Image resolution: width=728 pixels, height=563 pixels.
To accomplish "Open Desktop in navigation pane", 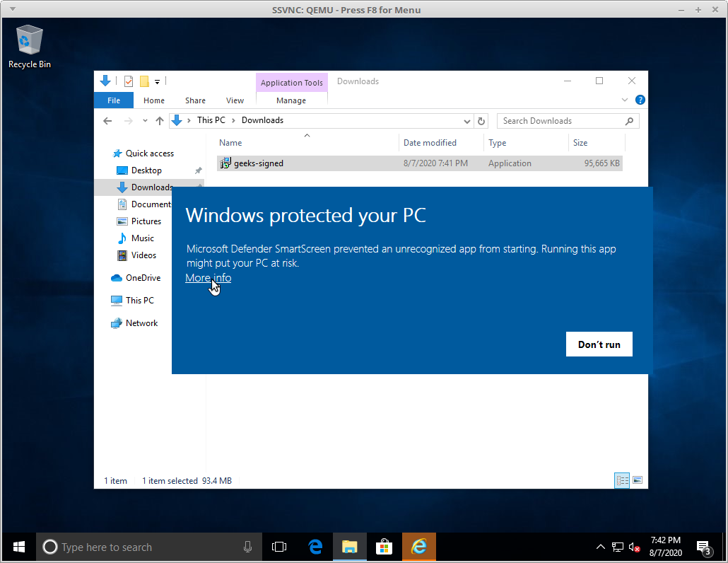I will [146, 170].
